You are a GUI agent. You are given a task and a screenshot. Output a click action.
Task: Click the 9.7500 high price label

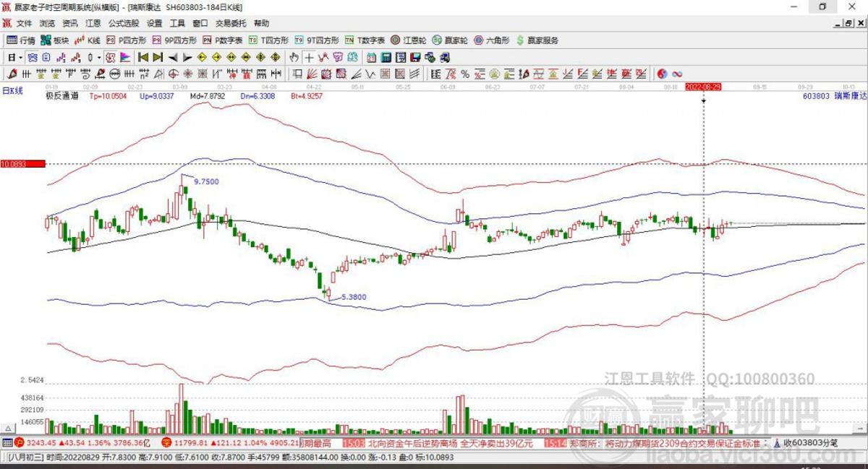coord(206,182)
